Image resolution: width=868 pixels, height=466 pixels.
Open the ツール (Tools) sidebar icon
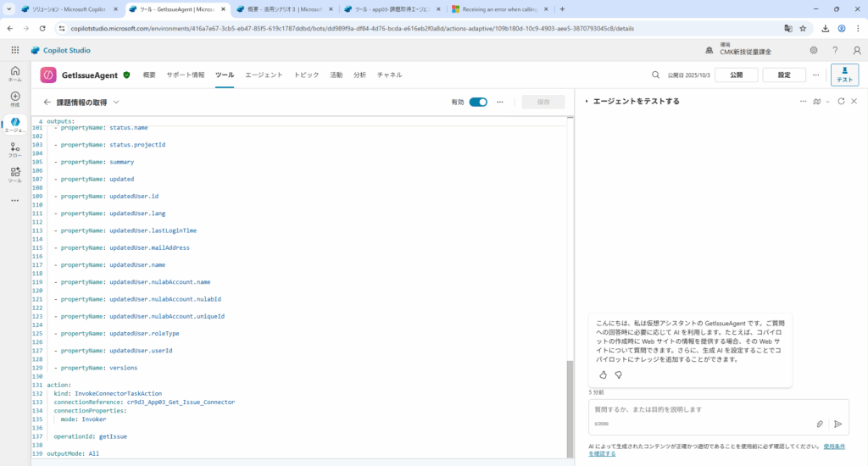(x=15, y=174)
